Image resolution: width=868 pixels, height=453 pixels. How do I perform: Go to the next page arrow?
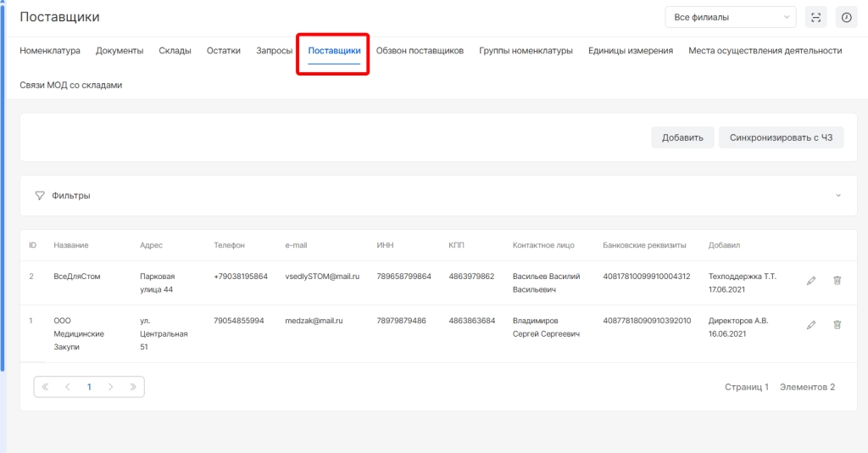(111, 387)
